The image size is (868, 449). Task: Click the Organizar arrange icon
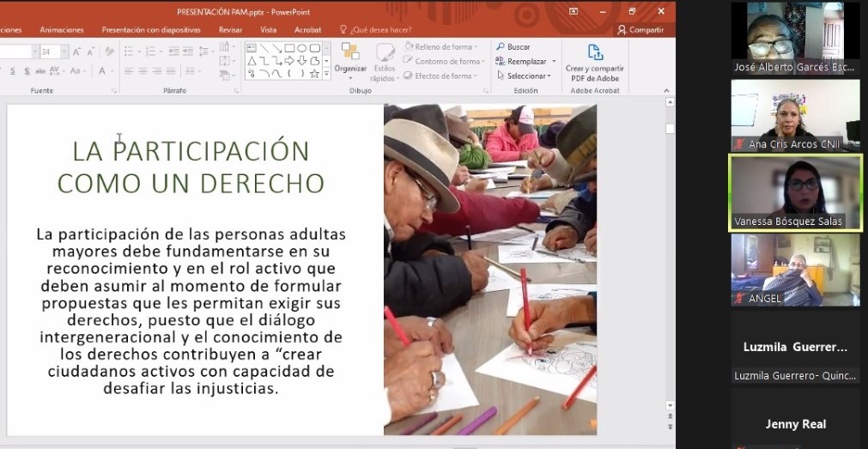point(350,56)
